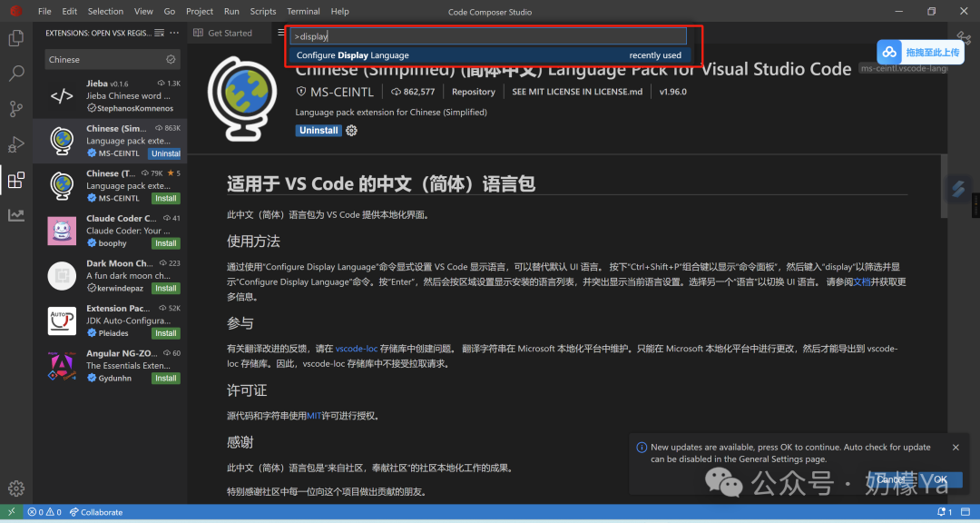The image size is (980, 523).
Task: Clear extensions search results icon
Action: click(160, 33)
